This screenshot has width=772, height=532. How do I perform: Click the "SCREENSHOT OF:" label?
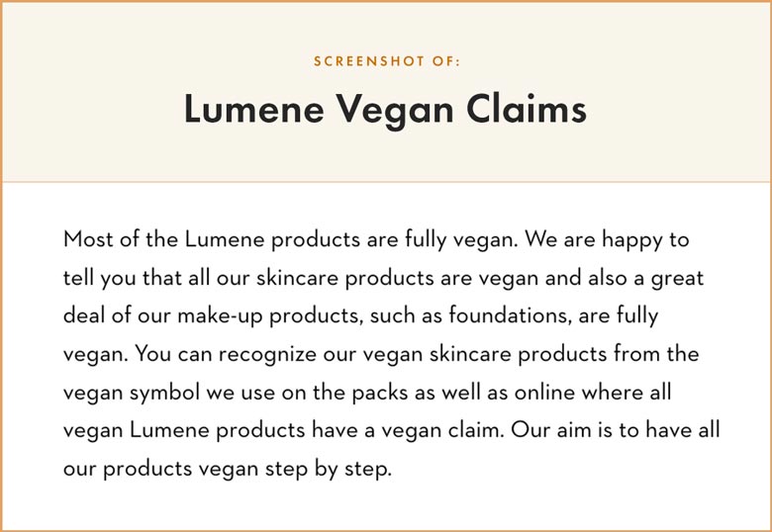[386, 61]
